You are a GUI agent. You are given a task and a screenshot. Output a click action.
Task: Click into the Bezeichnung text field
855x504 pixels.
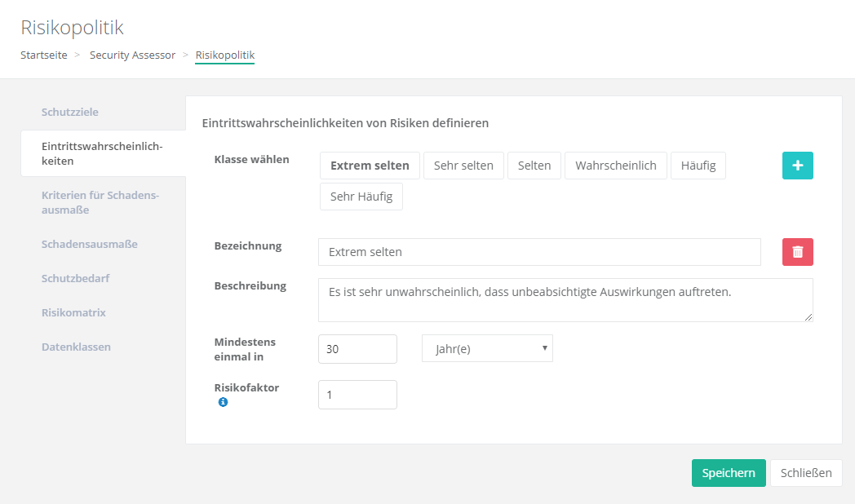[x=538, y=252]
